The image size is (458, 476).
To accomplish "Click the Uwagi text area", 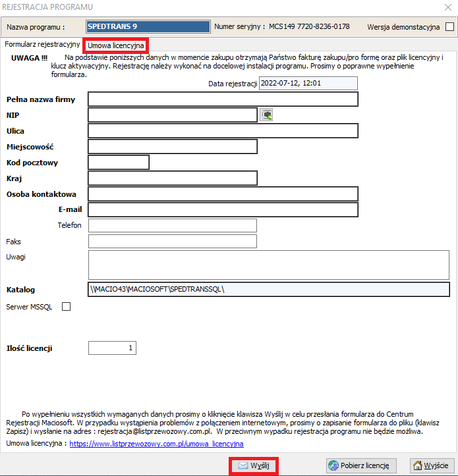I will tap(269, 265).
